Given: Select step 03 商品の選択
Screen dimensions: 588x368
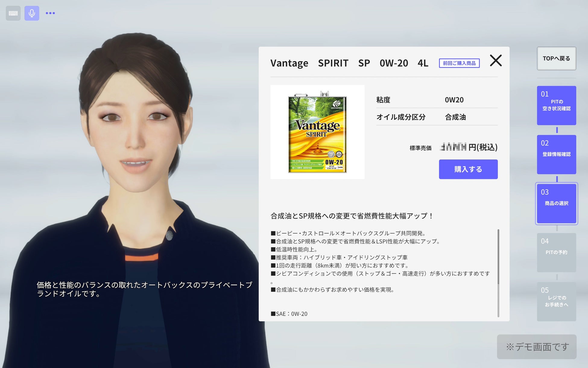Looking at the screenshot, I should (x=556, y=203).
